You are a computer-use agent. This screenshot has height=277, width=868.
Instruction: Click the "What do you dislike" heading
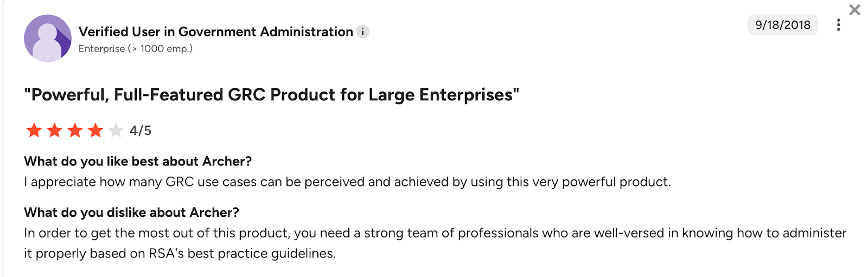point(131,212)
